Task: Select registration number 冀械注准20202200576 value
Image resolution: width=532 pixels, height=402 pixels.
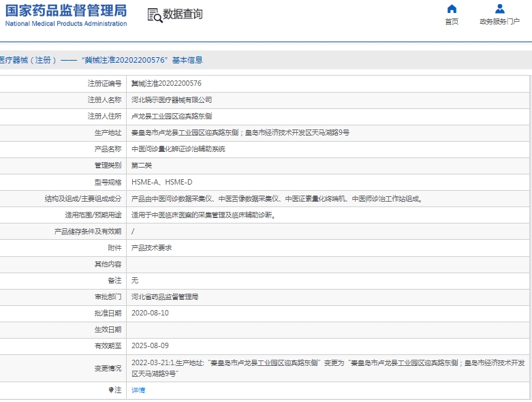Action: (166, 83)
